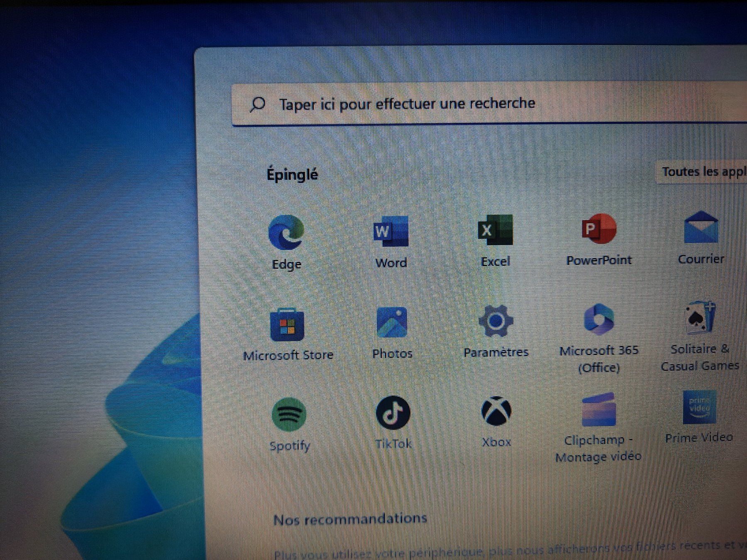
Task: Launch Prime Video app
Action: coord(700,407)
